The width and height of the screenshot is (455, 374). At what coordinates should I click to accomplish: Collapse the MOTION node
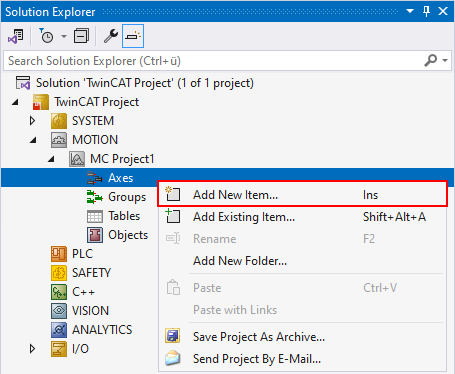33,140
